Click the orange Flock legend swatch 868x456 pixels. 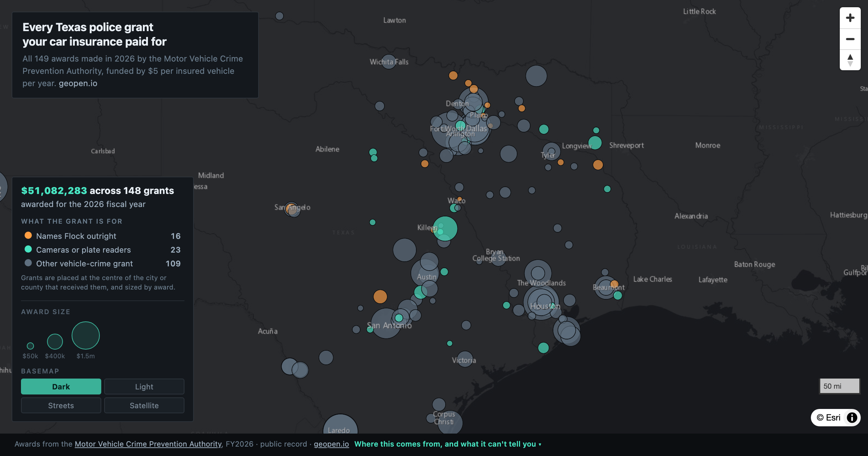[x=28, y=235]
